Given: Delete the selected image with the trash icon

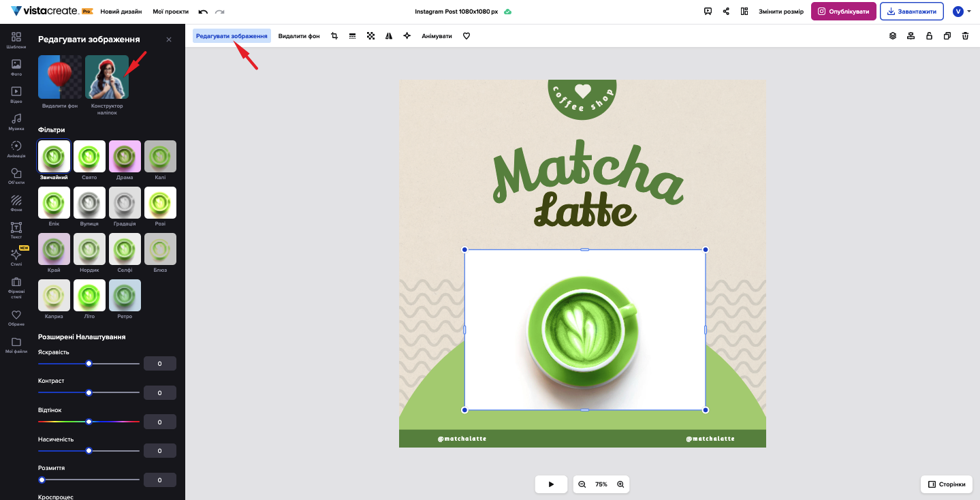Looking at the screenshot, I should (965, 36).
